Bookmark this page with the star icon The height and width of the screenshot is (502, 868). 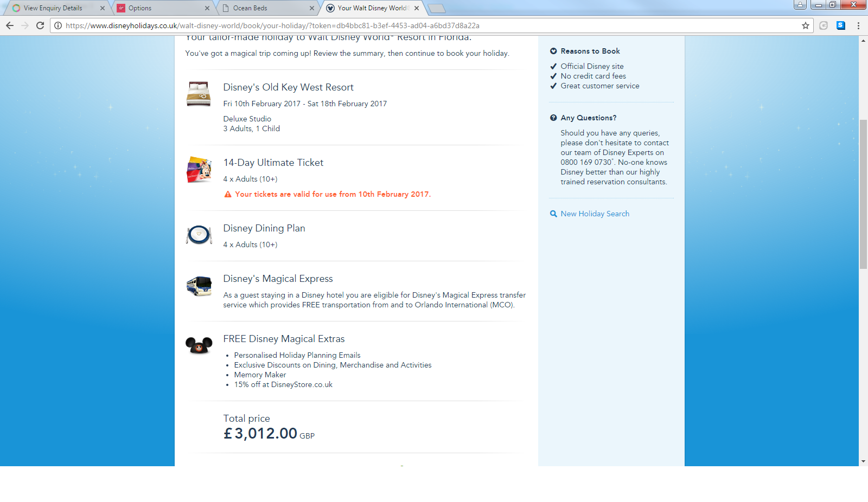click(806, 25)
